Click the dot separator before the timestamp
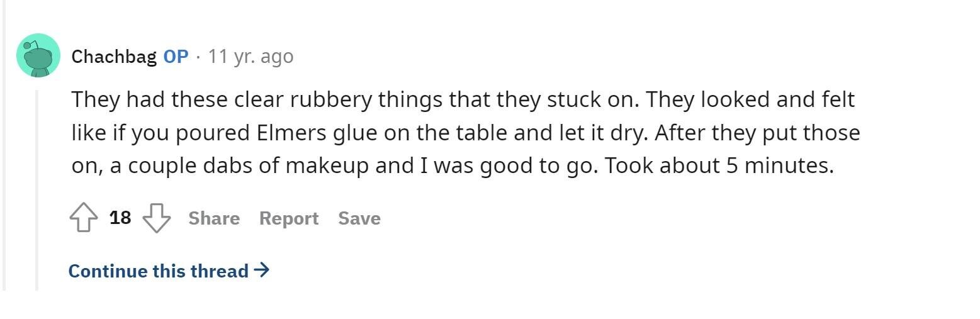Screen dimensions: 980x319 pos(198,57)
